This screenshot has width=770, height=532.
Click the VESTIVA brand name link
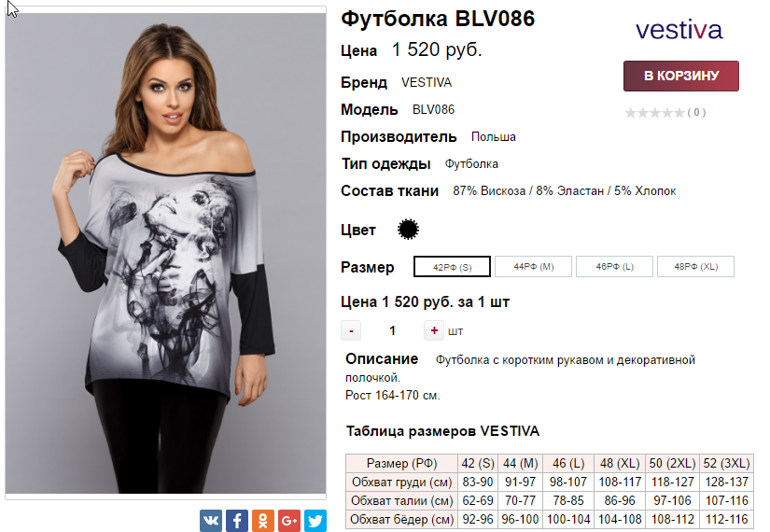coord(427,82)
